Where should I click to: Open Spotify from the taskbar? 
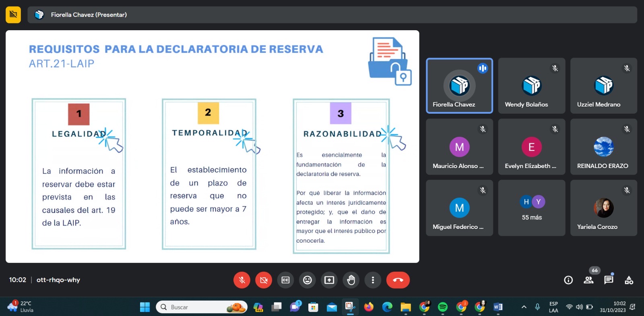pos(442,307)
